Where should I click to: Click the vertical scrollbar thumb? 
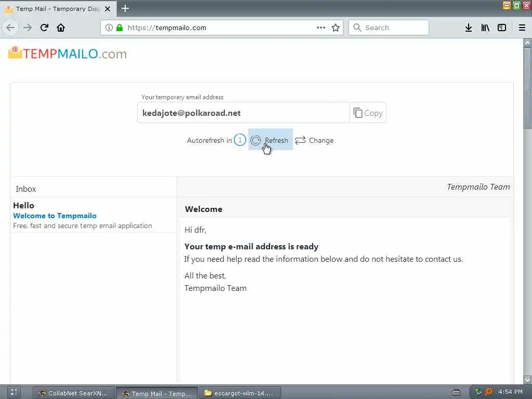pos(527,88)
